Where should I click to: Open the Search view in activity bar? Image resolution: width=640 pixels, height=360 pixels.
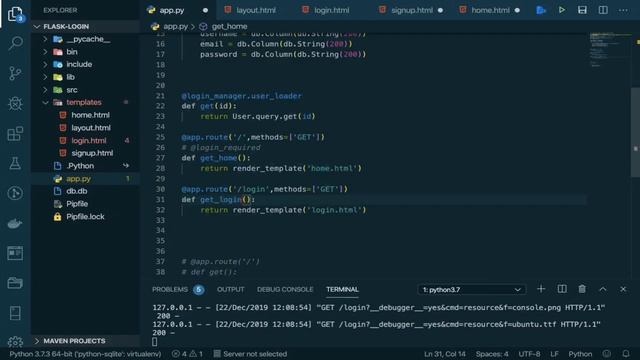(15, 43)
